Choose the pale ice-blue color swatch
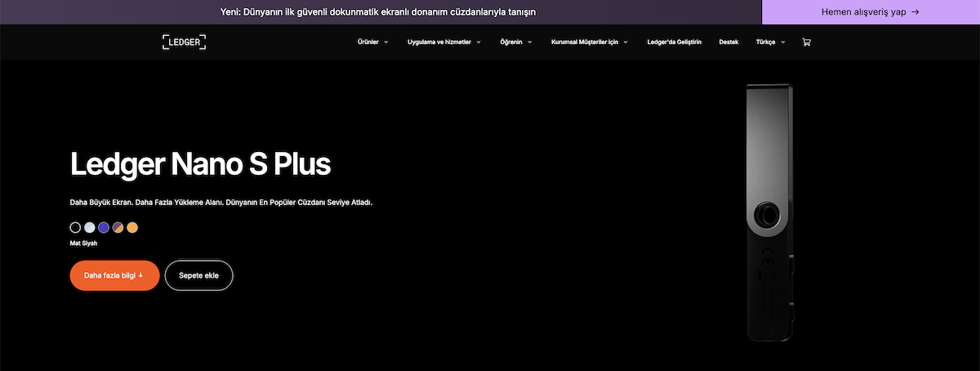 90,227
